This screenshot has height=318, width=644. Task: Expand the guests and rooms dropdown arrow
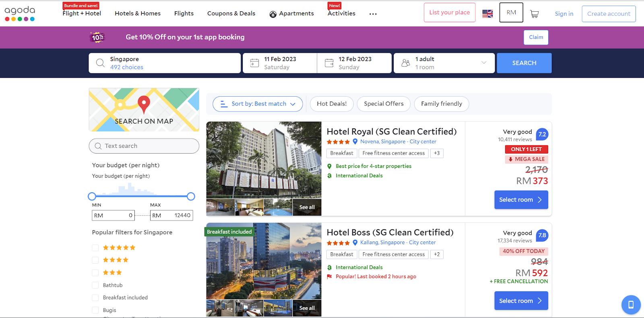484,62
